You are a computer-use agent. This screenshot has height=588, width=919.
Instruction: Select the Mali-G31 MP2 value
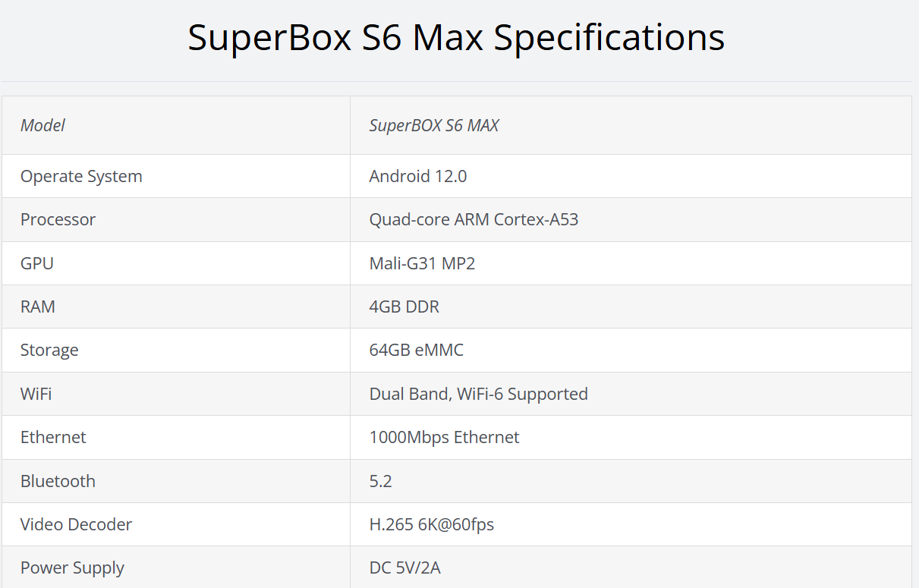(x=422, y=263)
